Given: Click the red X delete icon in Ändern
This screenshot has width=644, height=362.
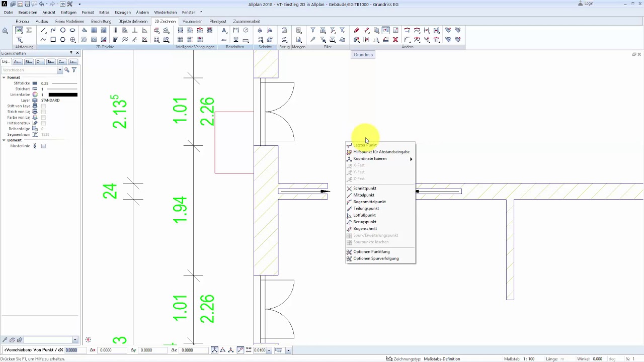Looking at the screenshot, I should (x=395, y=40).
